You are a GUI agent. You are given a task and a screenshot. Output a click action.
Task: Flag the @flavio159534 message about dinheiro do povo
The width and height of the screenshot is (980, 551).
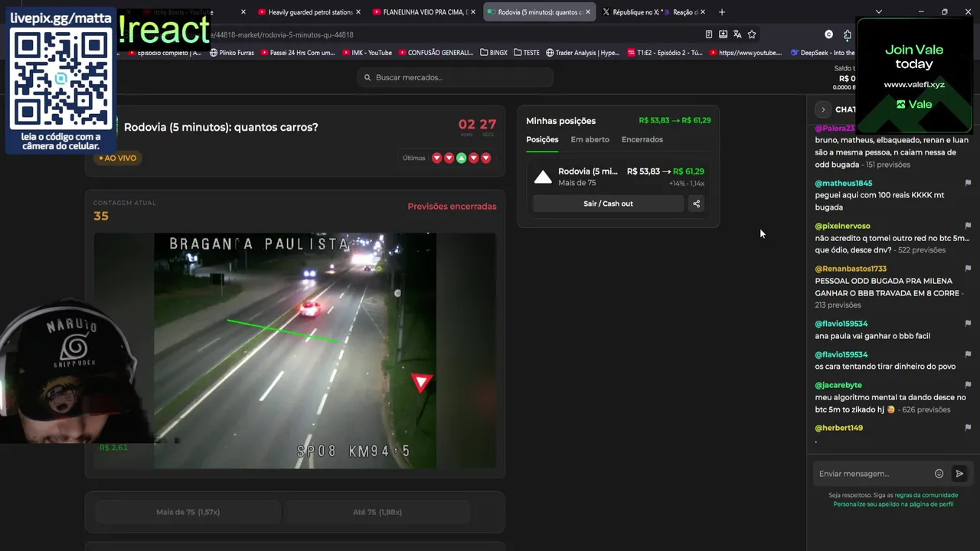(x=968, y=354)
